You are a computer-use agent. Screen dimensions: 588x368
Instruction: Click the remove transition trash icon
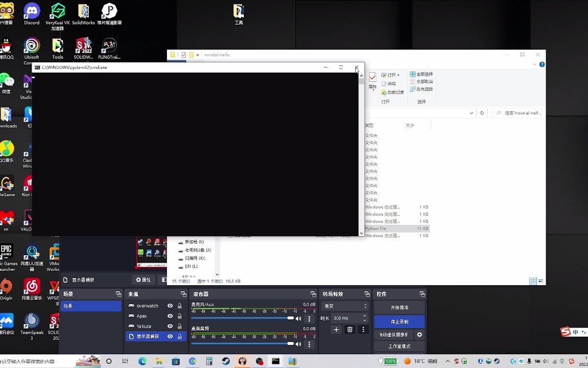point(350,330)
